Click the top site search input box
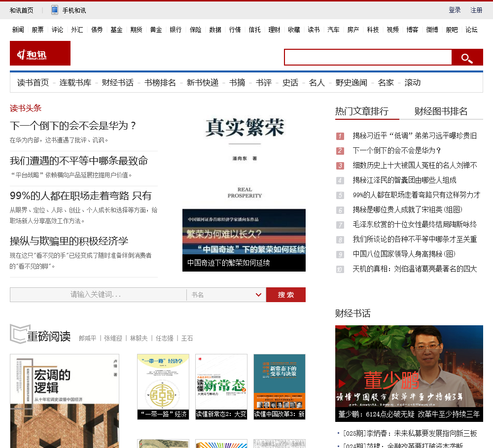The width and height of the screenshot is (493, 448). pos(368,57)
